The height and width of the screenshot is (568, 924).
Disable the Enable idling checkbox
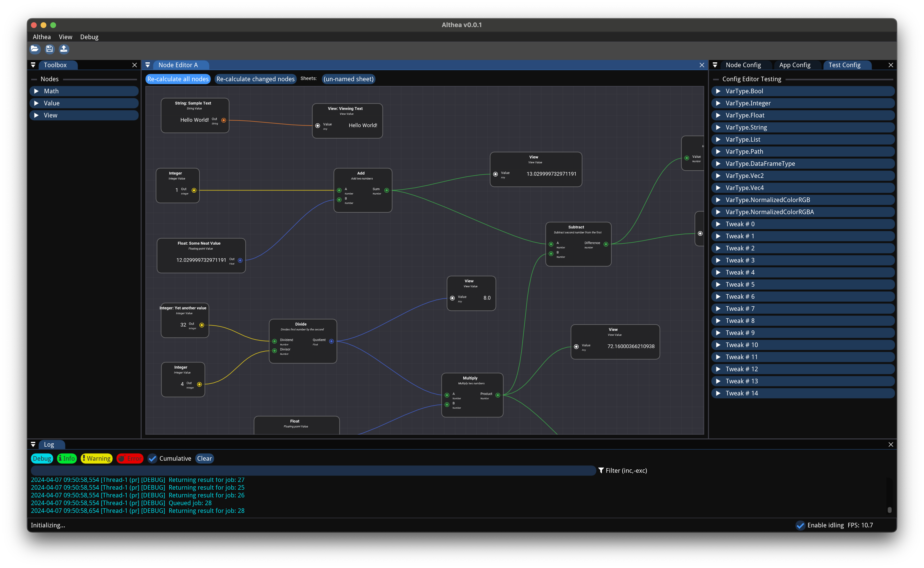(800, 525)
